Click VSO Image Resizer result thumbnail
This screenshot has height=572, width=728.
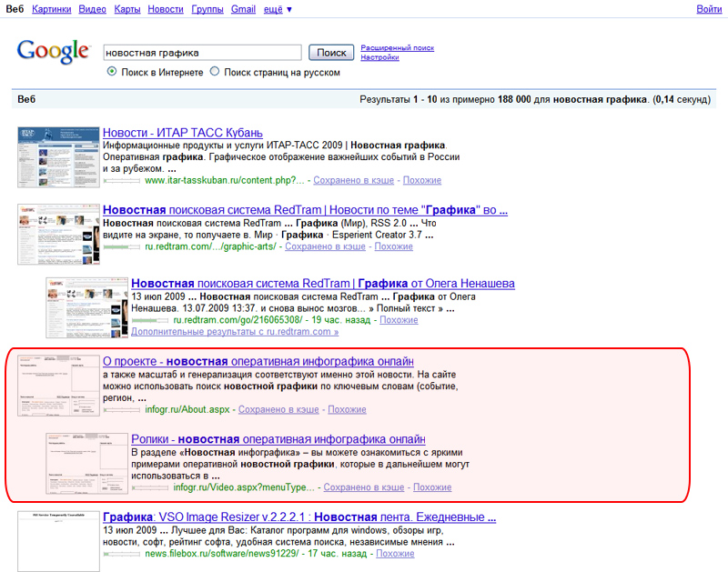59,541
